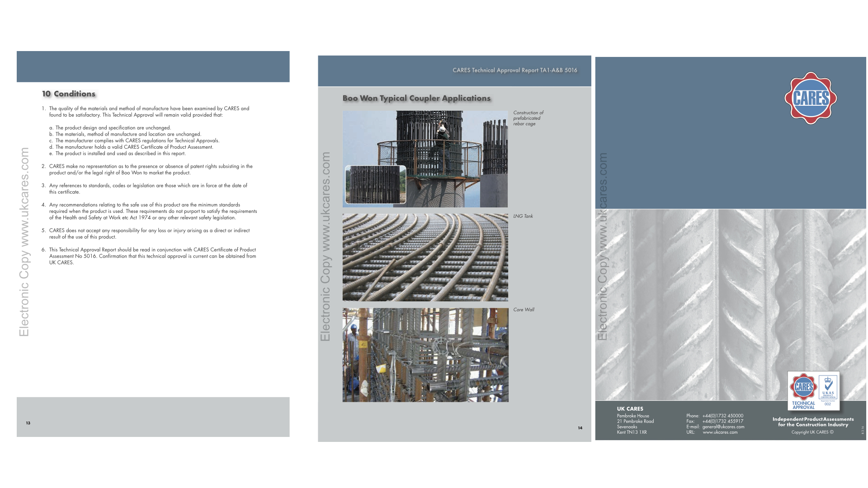Click the small inset rebar cage image

375,184
